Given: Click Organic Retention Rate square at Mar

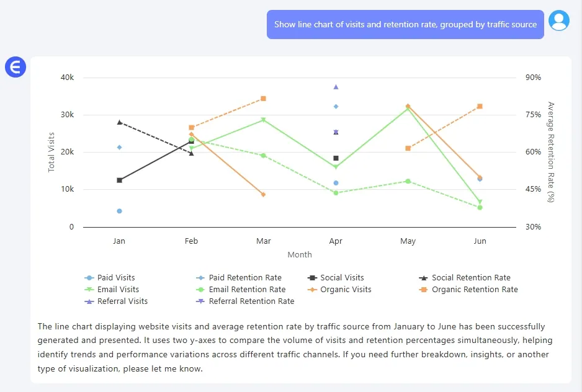Looking at the screenshot, I should (263, 99).
